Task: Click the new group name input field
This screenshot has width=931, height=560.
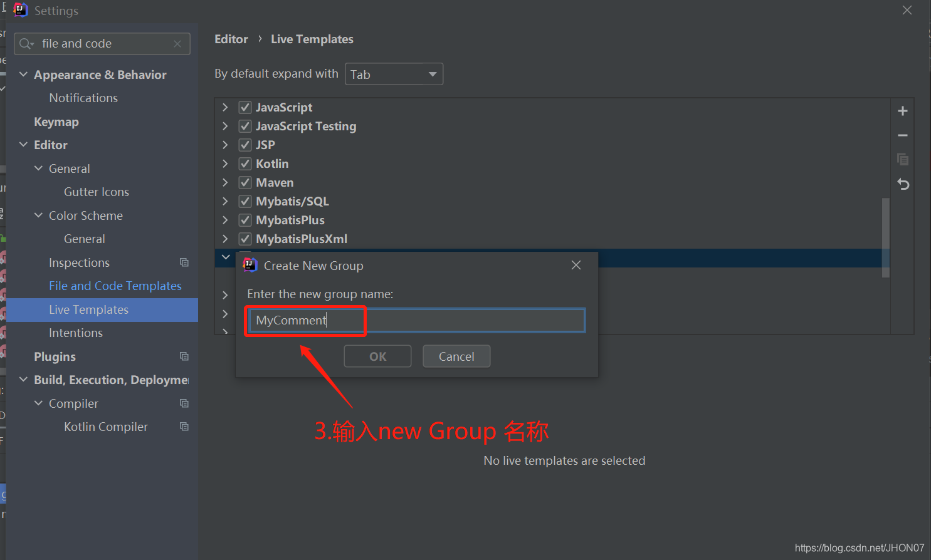Action: (x=417, y=320)
